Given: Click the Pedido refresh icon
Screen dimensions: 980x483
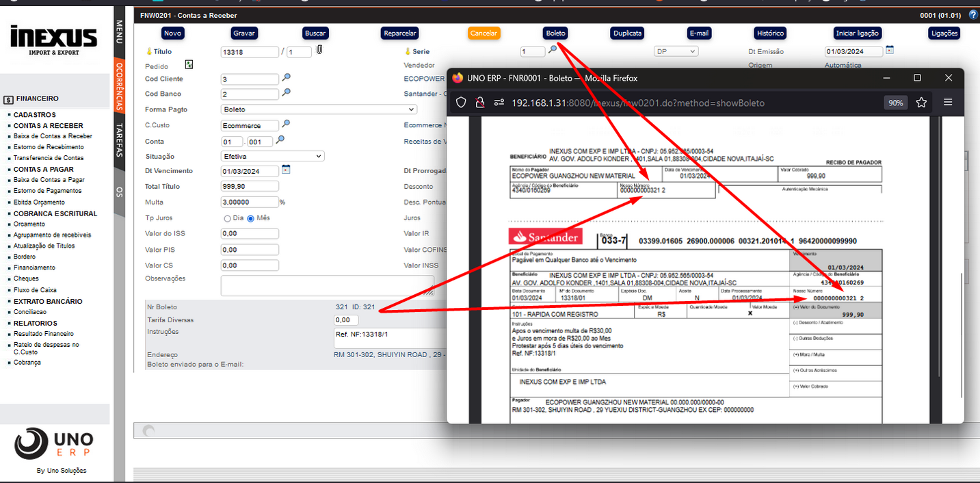Looking at the screenshot, I should click(189, 64).
